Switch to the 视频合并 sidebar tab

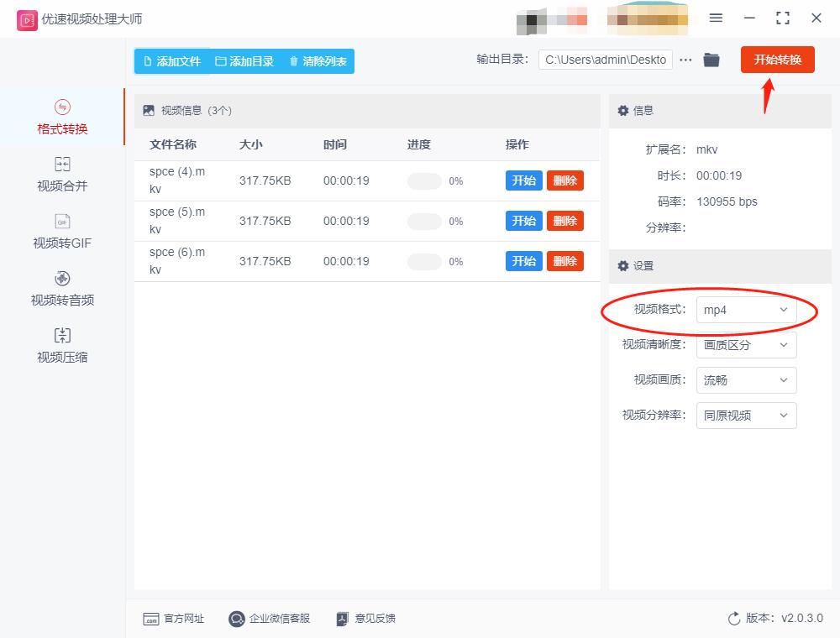pos(62,175)
